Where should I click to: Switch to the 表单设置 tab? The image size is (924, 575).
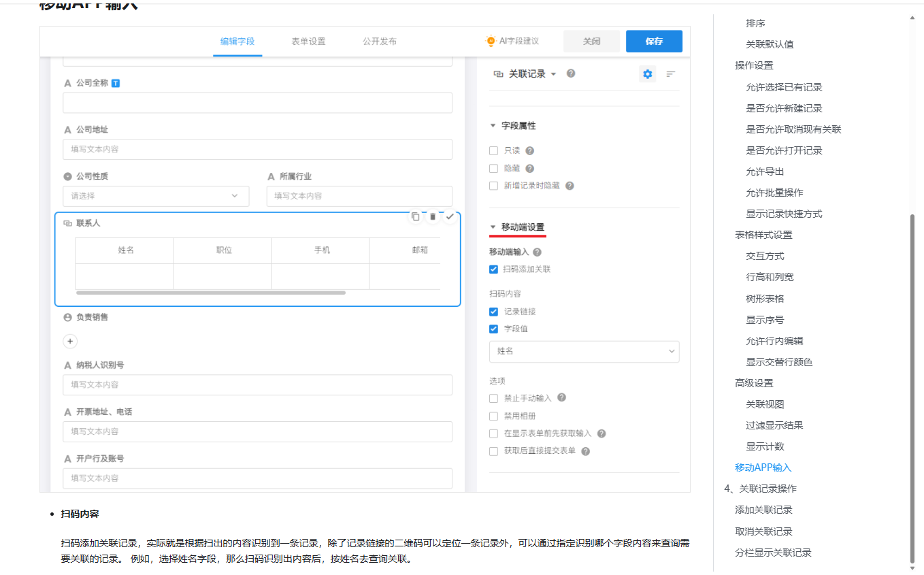308,42
